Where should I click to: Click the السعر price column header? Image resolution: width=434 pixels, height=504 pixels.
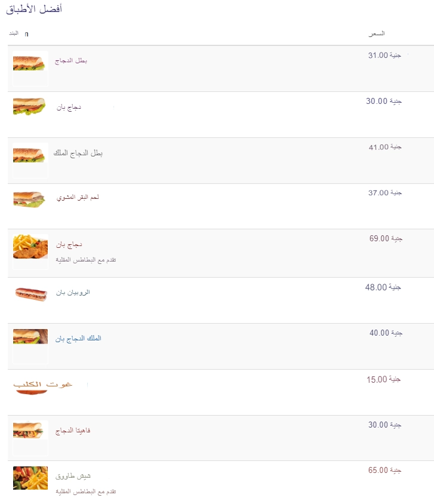377,33
